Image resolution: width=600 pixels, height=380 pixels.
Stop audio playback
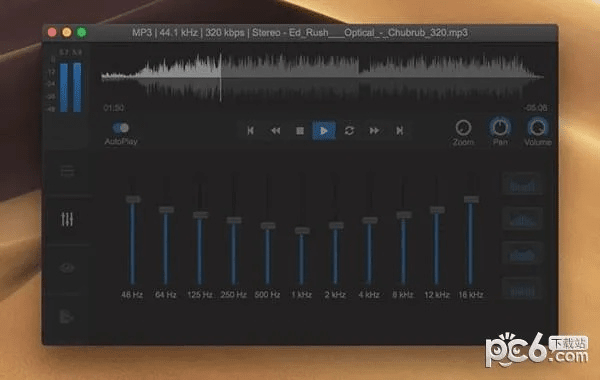pyautogui.click(x=300, y=131)
